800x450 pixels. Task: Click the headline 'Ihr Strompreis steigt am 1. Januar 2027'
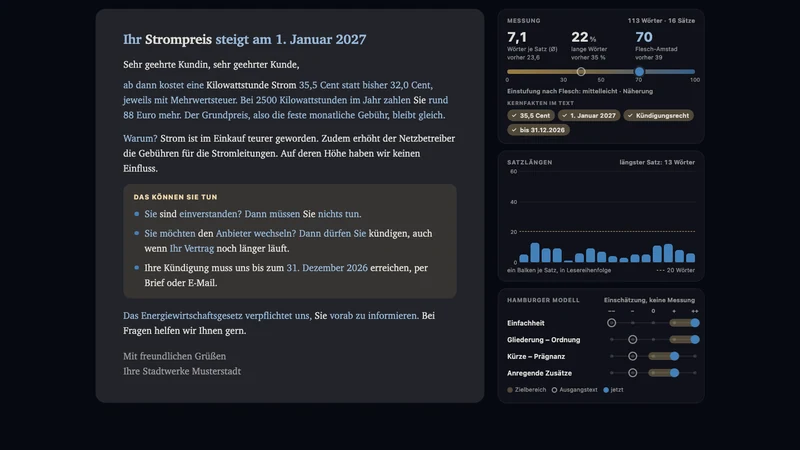click(244, 39)
